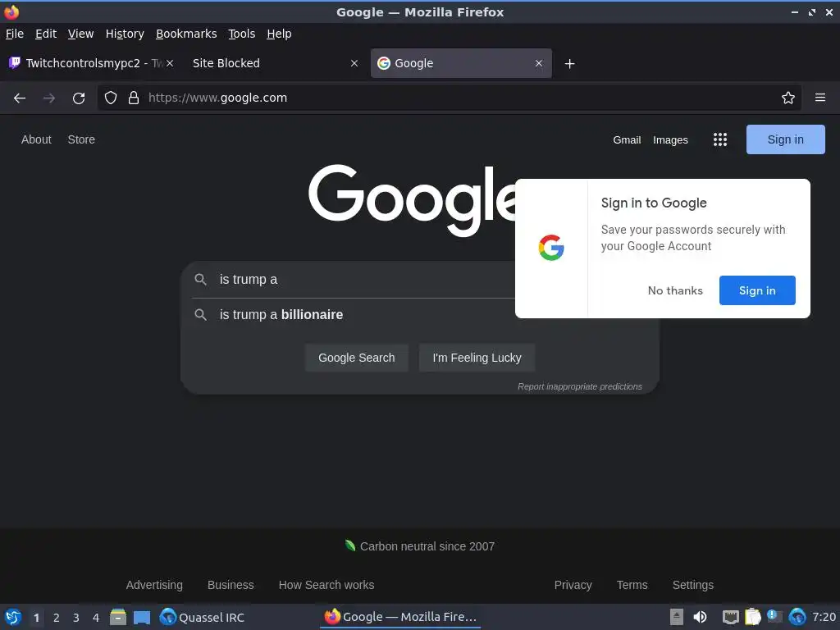Open the Edit menu

46,34
